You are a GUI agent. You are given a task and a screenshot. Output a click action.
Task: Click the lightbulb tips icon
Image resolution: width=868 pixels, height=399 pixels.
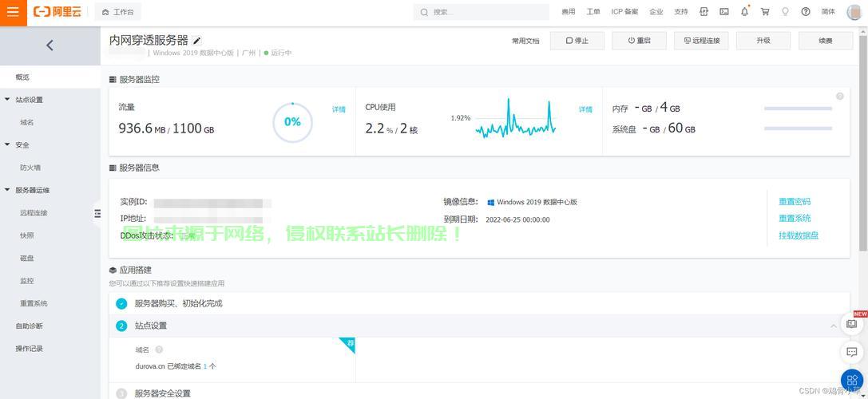pos(785,12)
